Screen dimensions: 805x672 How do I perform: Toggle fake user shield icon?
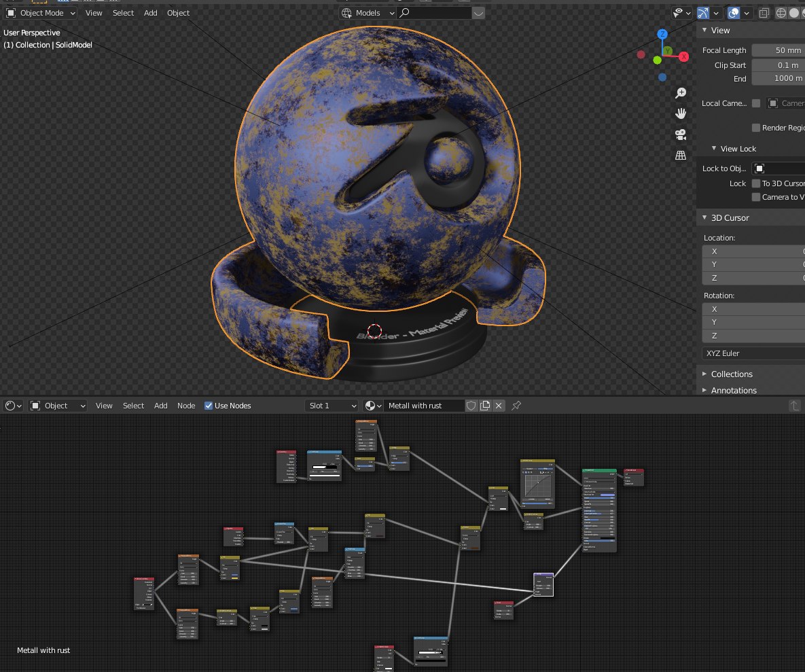point(471,406)
